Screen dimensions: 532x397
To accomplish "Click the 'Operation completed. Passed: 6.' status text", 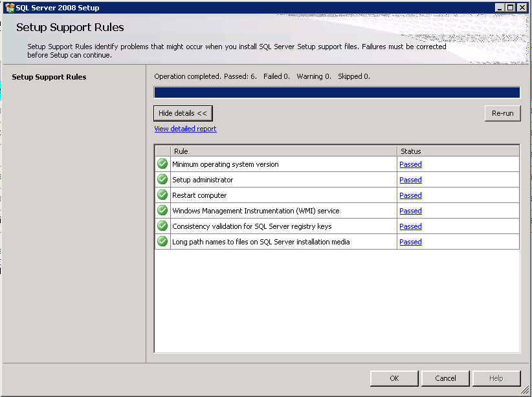I will [205, 77].
